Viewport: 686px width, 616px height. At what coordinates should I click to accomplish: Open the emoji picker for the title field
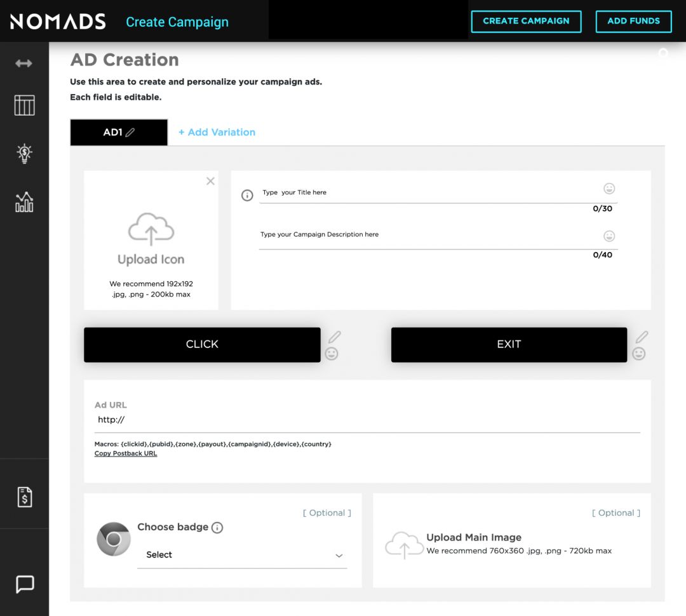tap(609, 189)
